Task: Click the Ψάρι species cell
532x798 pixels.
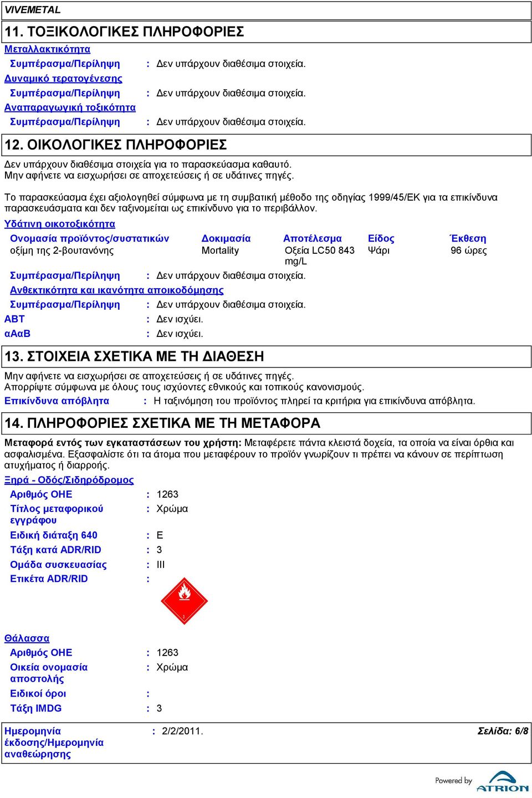Action: (x=378, y=250)
